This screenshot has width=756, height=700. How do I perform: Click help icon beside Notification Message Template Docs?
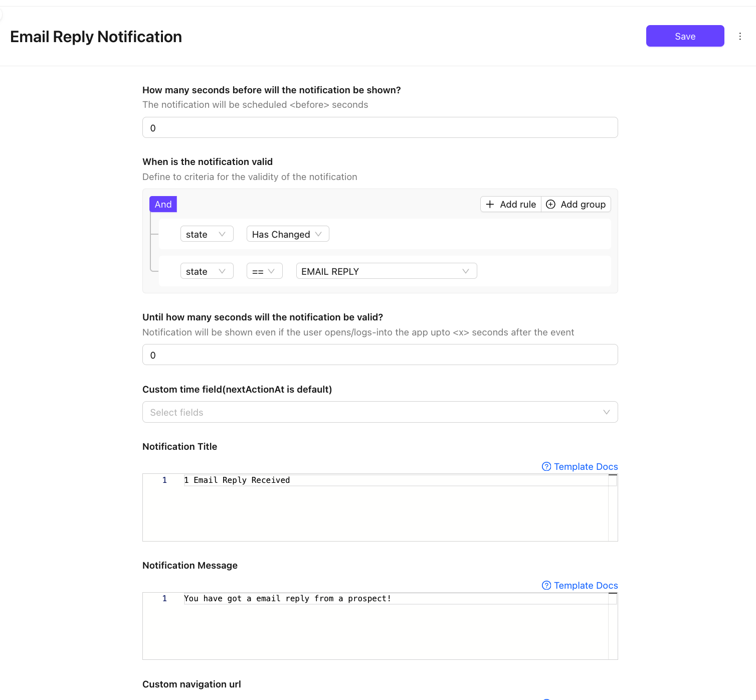[x=546, y=585]
